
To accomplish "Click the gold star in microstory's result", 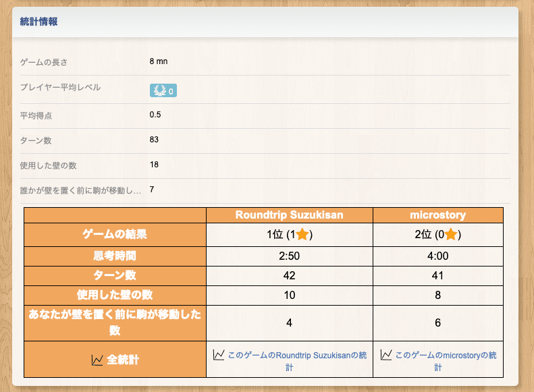I will [x=451, y=234].
